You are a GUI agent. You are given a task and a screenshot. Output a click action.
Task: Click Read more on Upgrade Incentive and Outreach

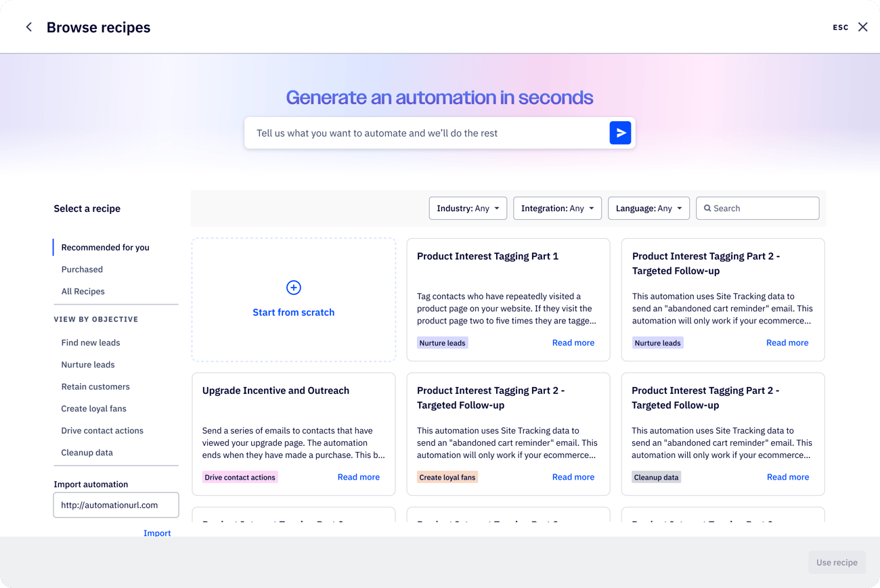(x=358, y=476)
